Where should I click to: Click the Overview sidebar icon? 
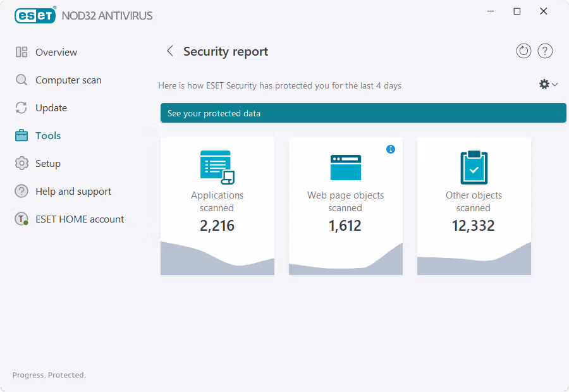(x=21, y=52)
